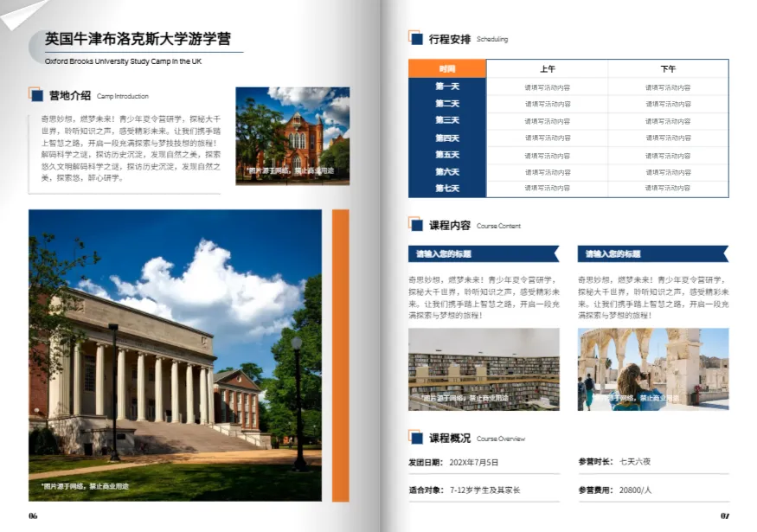Image resolution: width=757 pixels, height=532 pixels.
Task: Select the 行程安排 heading
Action: (450, 39)
